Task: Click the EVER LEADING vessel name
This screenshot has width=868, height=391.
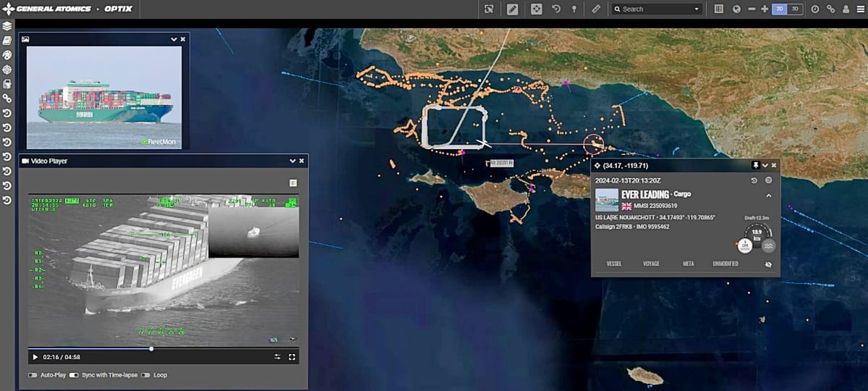Action: tap(645, 195)
